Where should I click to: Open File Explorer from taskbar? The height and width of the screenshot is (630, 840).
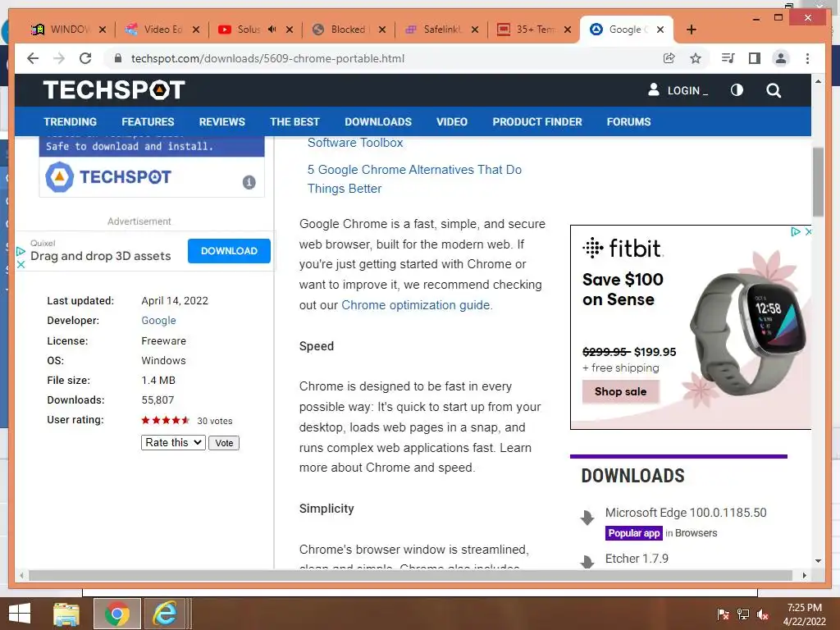pyautogui.click(x=66, y=614)
